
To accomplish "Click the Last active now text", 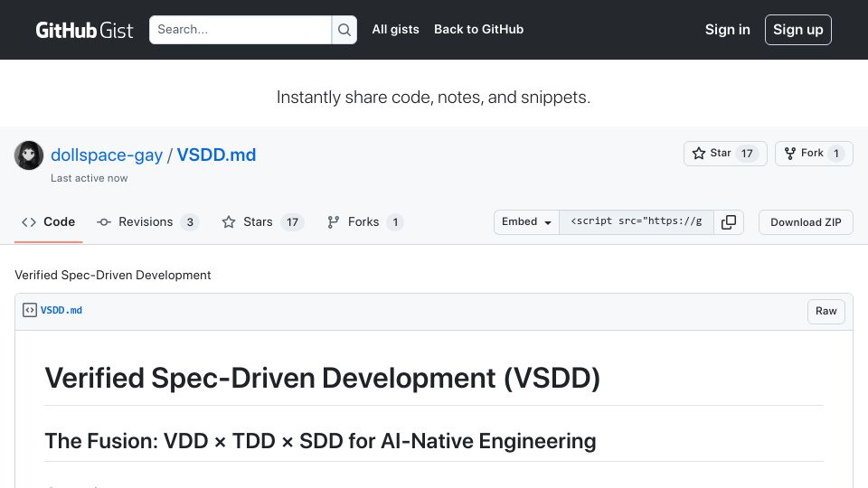I will [x=90, y=178].
